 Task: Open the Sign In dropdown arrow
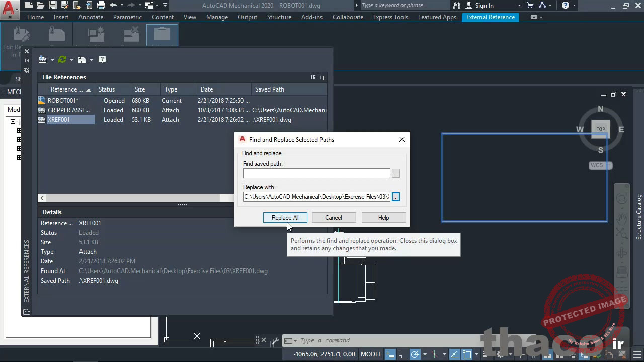point(519,6)
